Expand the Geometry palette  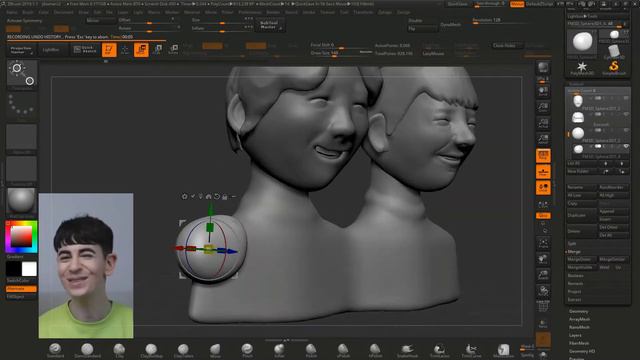579,311
